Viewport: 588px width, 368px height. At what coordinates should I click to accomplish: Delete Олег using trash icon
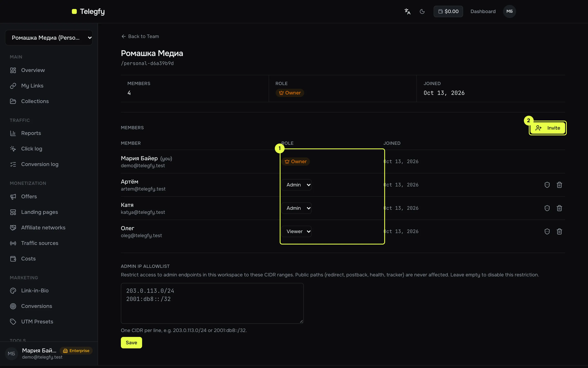tap(559, 231)
